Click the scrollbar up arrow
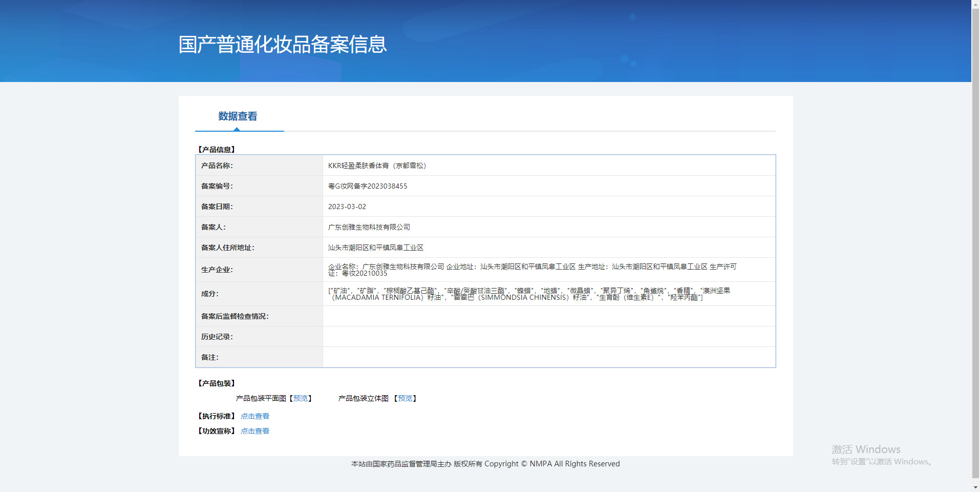 click(x=976, y=4)
